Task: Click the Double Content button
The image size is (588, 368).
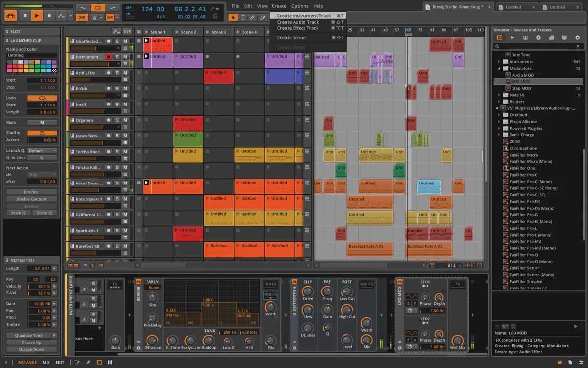Action: pos(31,199)
